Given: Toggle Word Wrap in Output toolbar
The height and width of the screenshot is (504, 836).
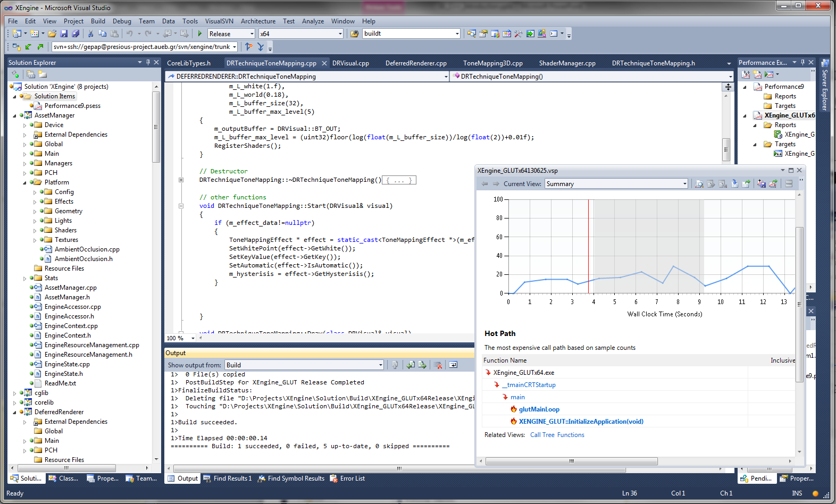Looking at the screenshot, I should coord(453,365).
